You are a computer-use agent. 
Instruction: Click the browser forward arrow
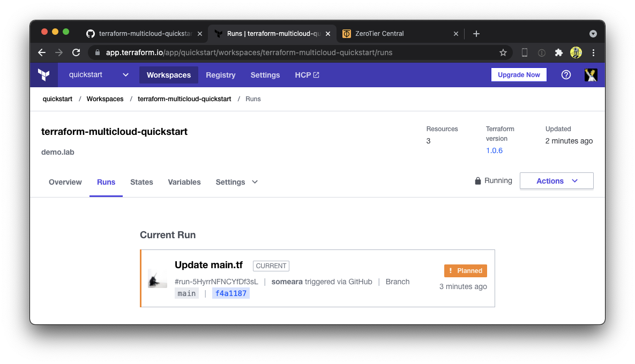pos(59,52)
